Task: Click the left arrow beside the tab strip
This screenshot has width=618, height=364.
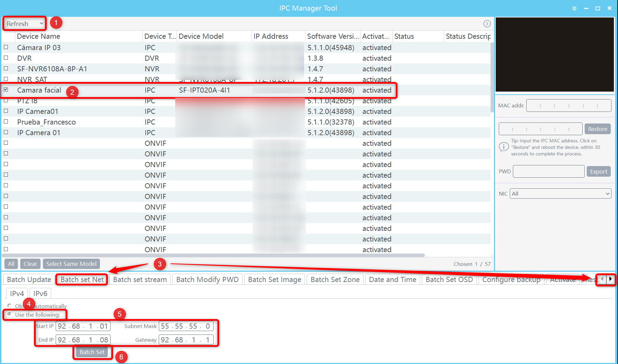Action: point(602,280)
